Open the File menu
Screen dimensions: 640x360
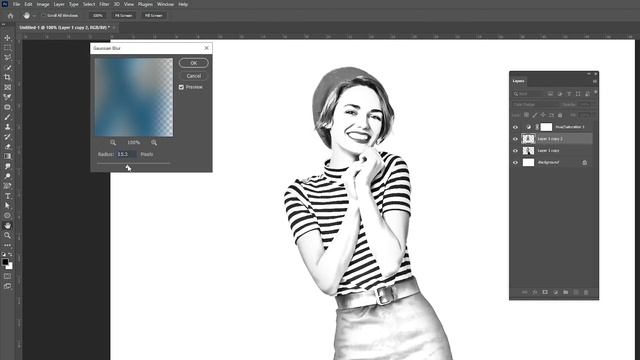tap(16, 4)
